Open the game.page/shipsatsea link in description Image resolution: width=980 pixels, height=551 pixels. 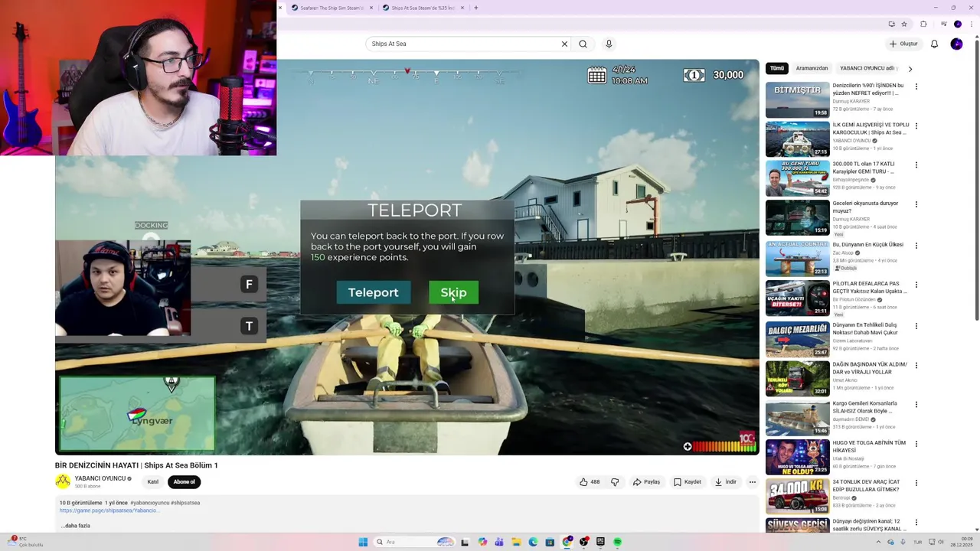(109, 510)
